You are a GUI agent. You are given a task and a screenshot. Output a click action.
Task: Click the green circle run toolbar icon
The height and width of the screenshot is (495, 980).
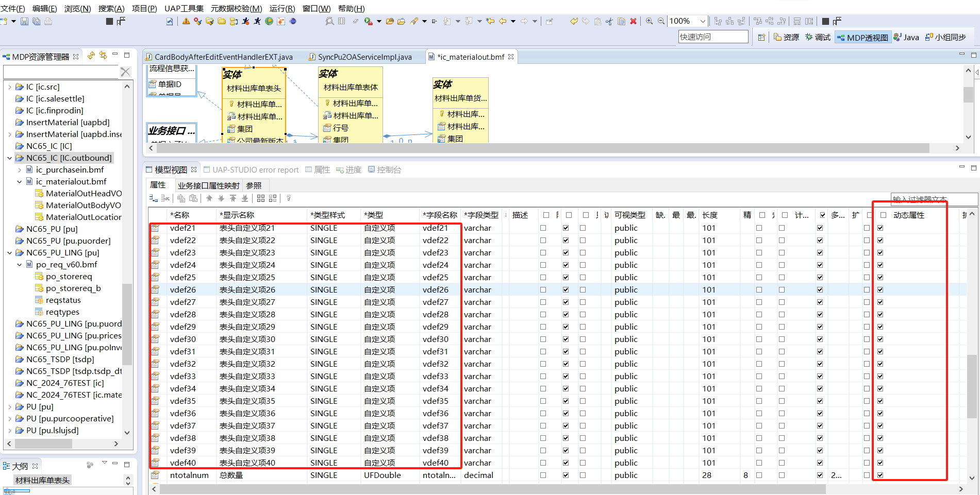tap(269, 21)
